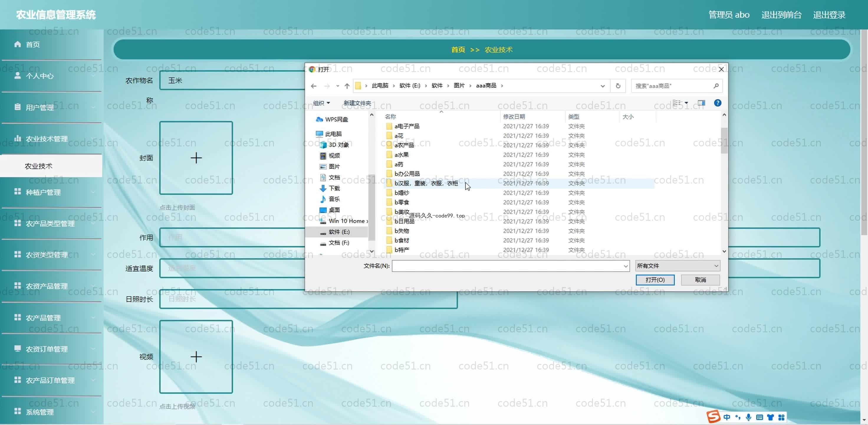Open 农资产品管理 in sidebar
The image size is (868, 425).
coord(51,286)
